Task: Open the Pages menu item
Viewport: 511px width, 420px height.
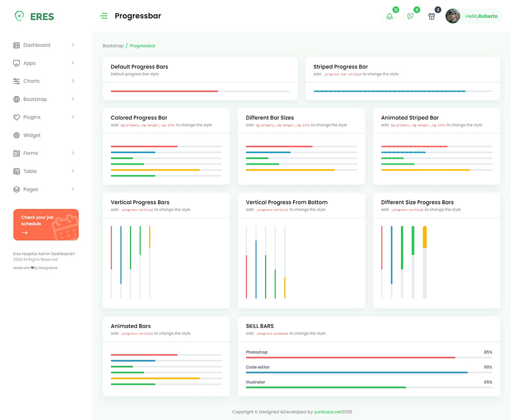Action: click(x=31, y=190)
